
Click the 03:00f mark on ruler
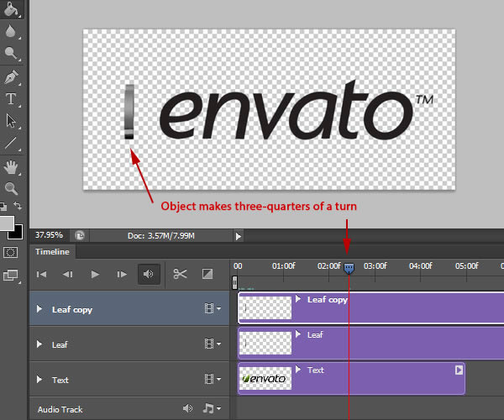click(375, 265)
